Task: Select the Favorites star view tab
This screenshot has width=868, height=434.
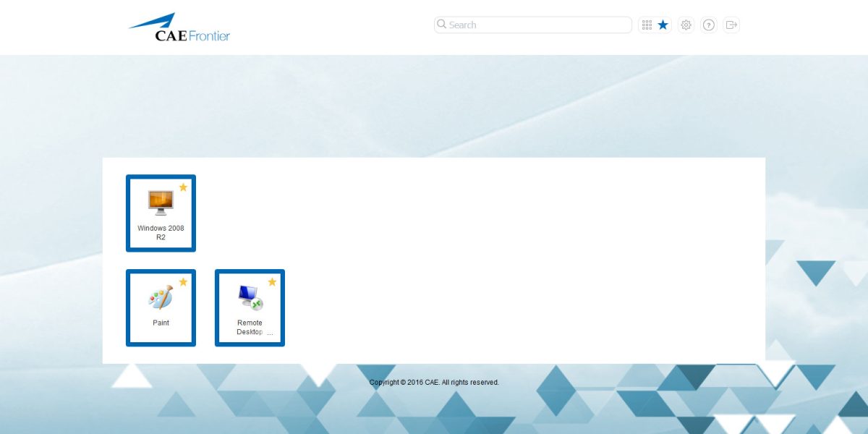Action: pos(663,25)
